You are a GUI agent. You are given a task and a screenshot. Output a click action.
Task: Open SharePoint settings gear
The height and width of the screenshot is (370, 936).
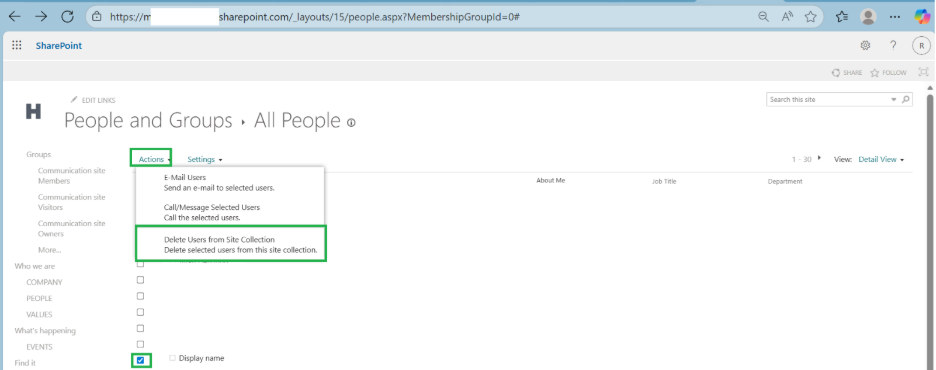[865, 45]
